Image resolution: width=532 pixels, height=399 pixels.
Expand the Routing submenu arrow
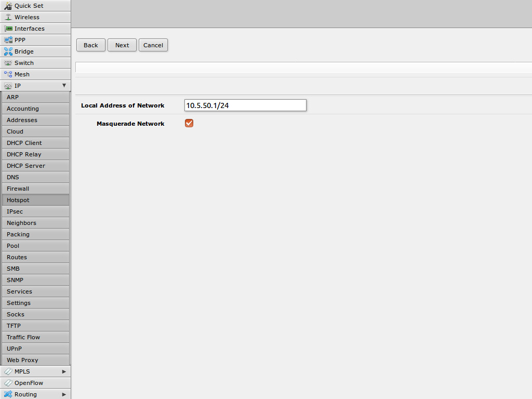[64, 394]
